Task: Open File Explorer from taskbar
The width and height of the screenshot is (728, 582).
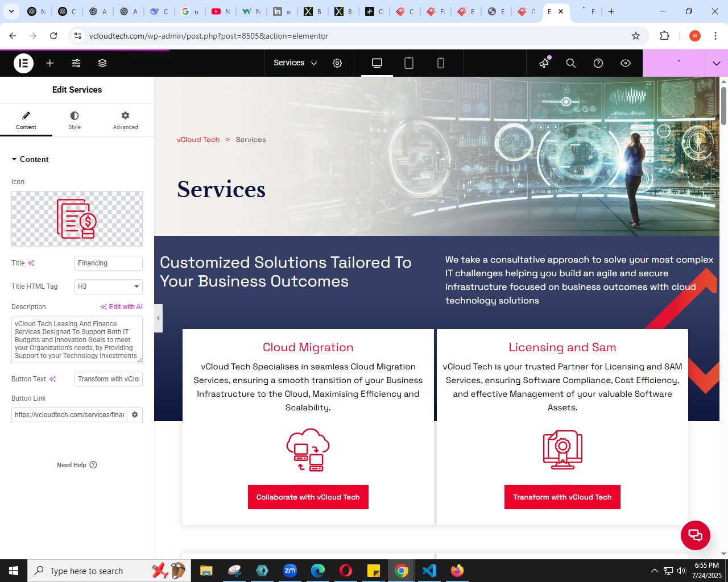Action: 206,571
